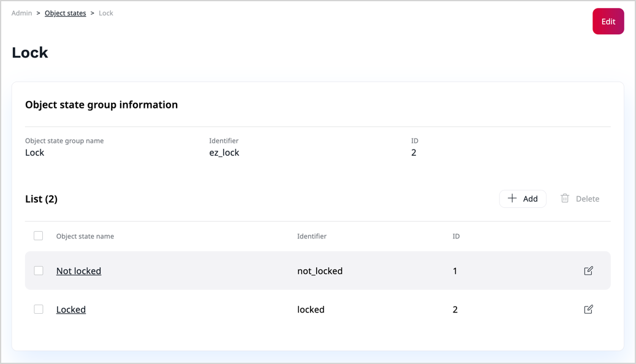Toggle the select-all checkbox in list header
Screen dimensions: 636x364
pos(39,236)
